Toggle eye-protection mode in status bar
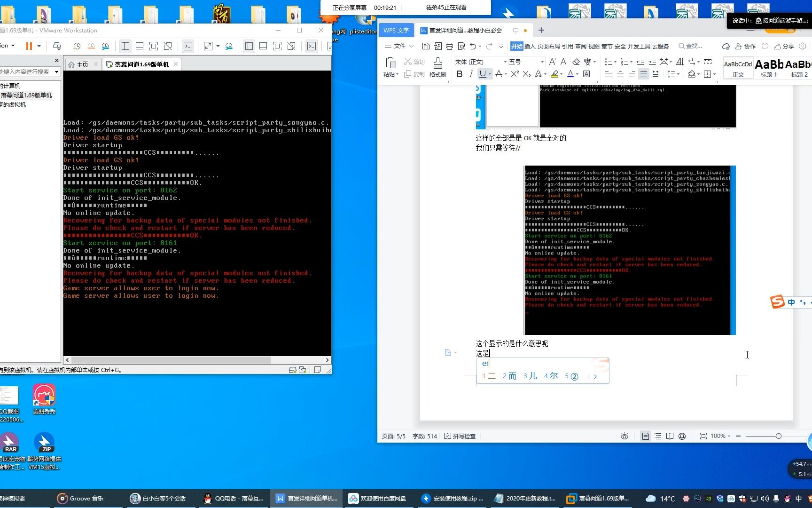The height and width of the screenshot is (508, 812). (x=624, y=436)
